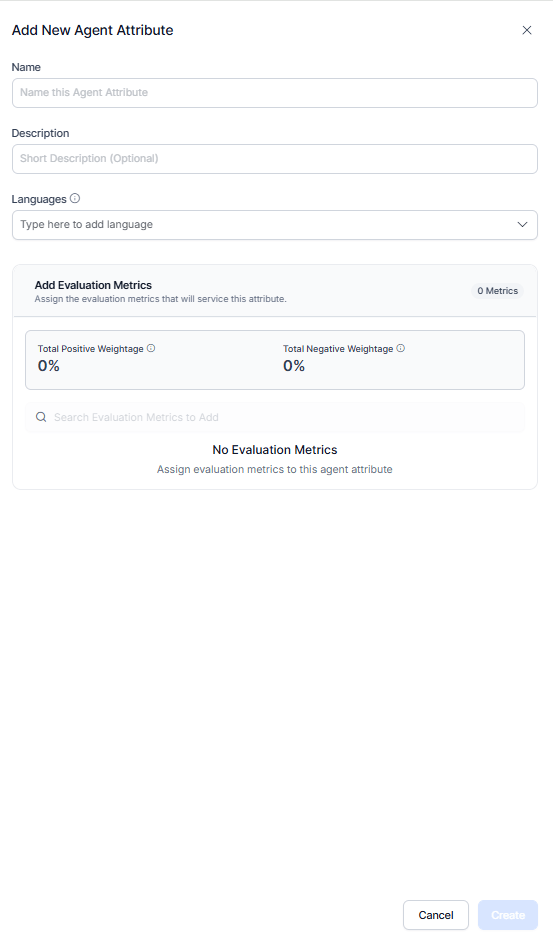Focus the Name this Agent Attribute field

click(x=275, y=93)
